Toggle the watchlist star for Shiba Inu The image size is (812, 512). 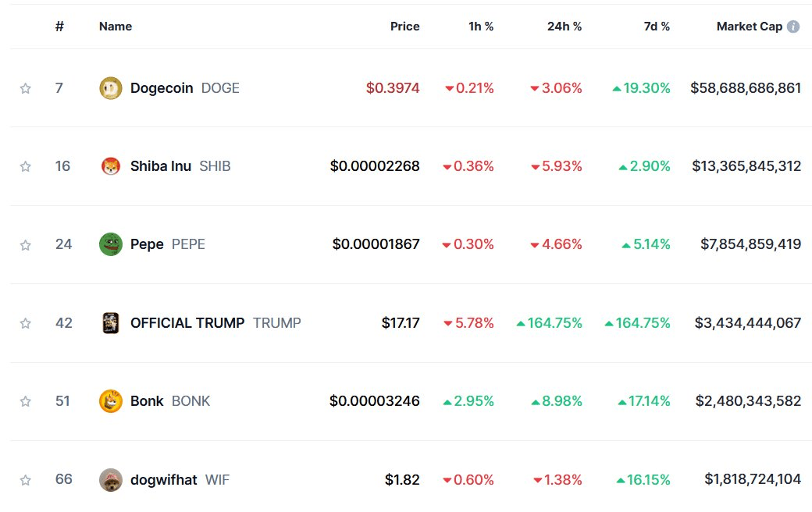[25, 166]
